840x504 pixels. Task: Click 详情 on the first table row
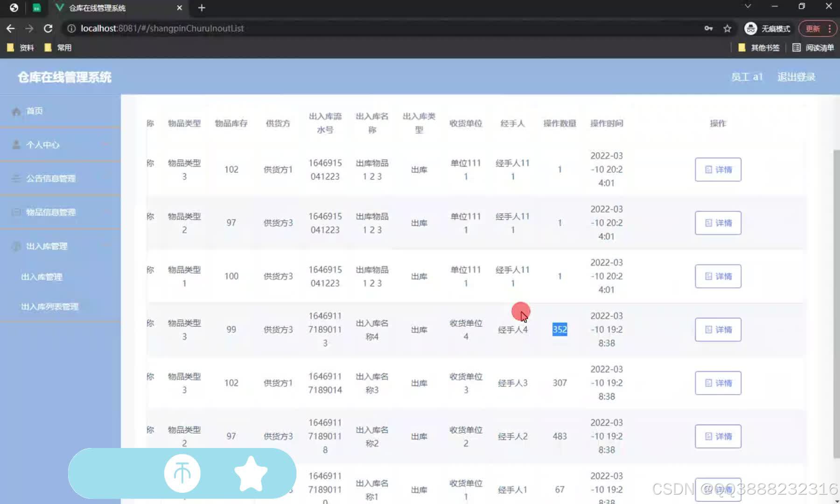[718, 169]
